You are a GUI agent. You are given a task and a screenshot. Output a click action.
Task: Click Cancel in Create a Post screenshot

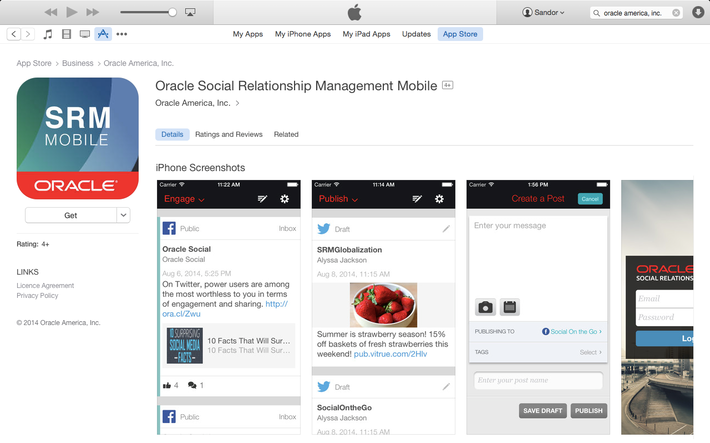[590, 199]
